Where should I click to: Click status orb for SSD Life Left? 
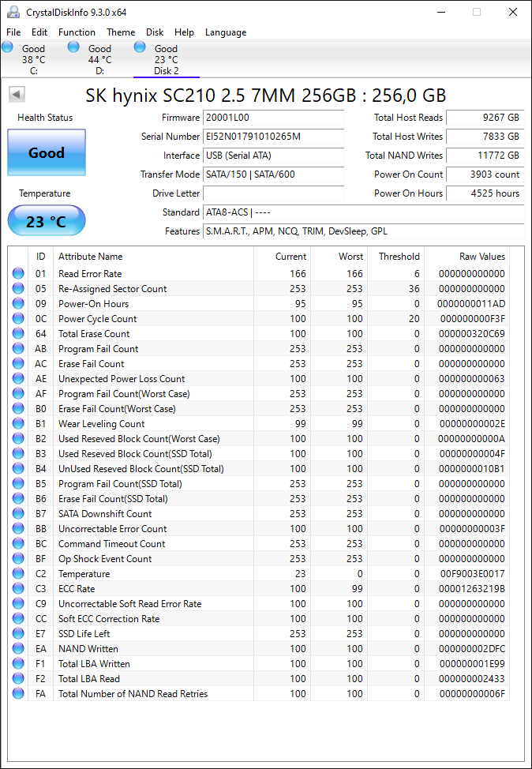click(18, 634)
